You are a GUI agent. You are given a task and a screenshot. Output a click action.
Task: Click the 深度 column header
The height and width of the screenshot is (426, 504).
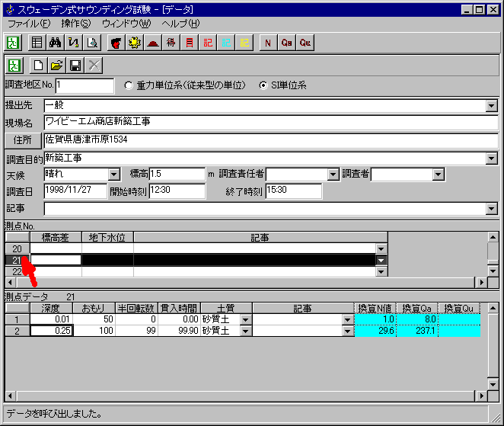click(51, 308)
